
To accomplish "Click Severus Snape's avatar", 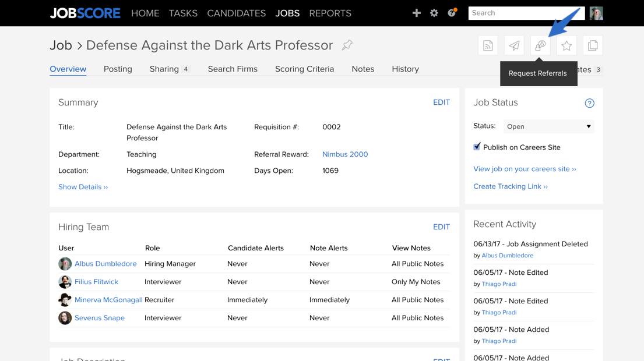I will (65, 318).
